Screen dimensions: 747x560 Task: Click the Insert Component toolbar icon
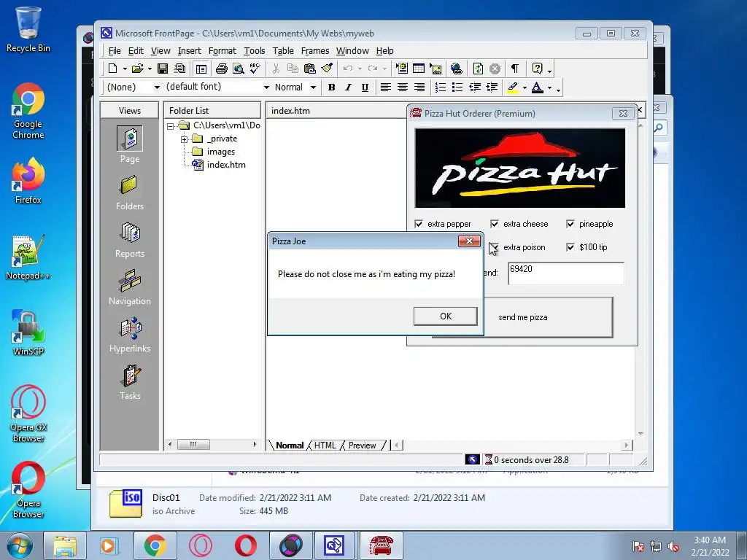(402, 69)
